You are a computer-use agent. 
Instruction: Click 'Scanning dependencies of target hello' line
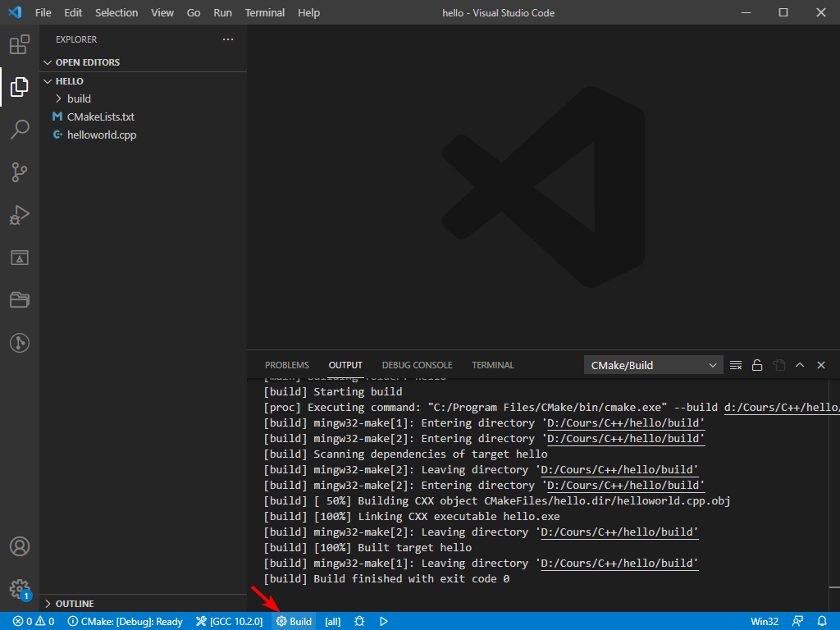(x=405, y=454)
